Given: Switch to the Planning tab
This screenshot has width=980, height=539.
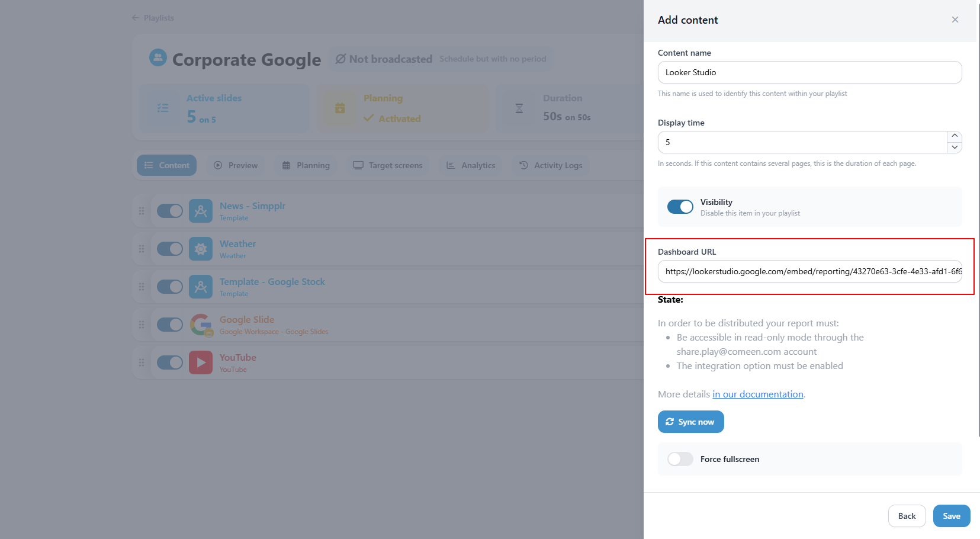Looking at the screenshot, I should pos(306,165).
